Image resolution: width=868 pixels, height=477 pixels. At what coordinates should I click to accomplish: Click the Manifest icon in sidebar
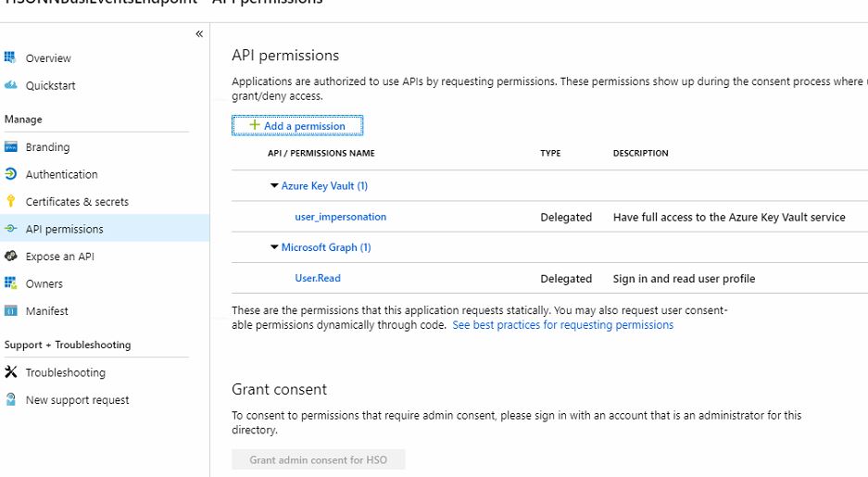coord(11,311)
